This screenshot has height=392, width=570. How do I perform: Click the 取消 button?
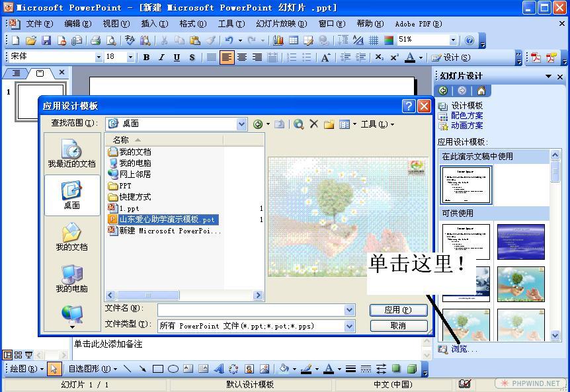[399, 326]
